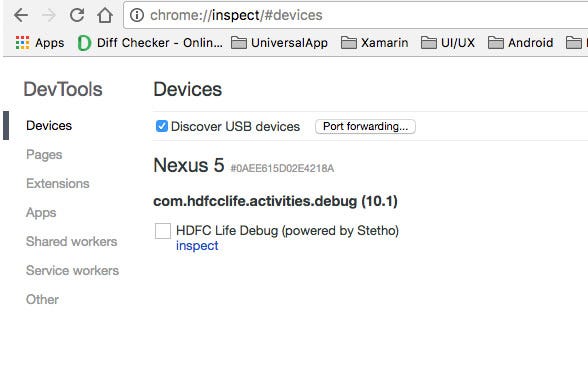The width and height of the screenshot is (588, 375).
Task: Switch to the Pages section
Action: click(x=44, y=154)
